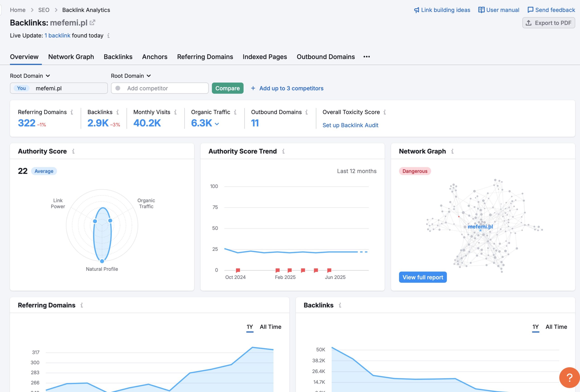This screenshot has width=580, height=392.
Task: Click the Monthly Visits 40.2K value
Action: click(x=147, y=123)
